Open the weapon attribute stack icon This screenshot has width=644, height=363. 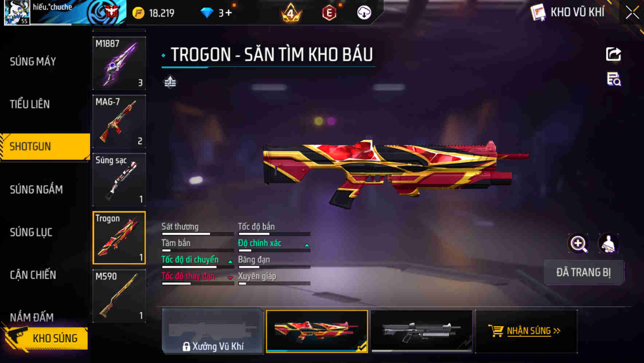[x=170, y=82]
